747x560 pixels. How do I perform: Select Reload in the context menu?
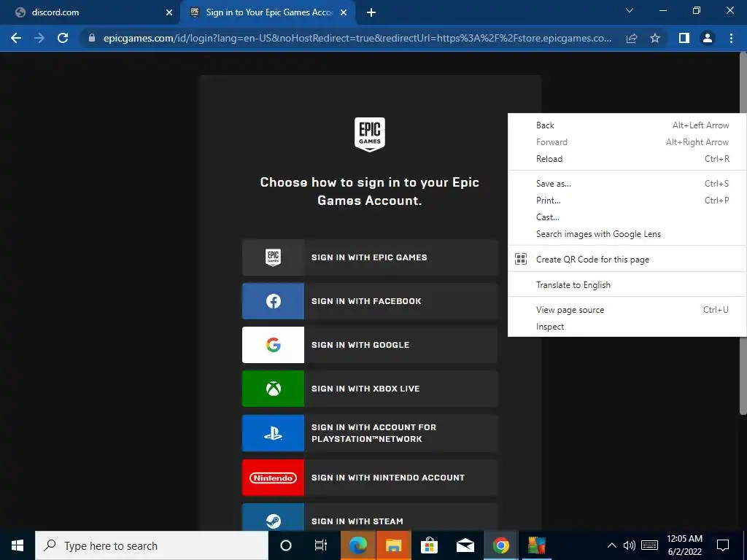click(x=627, y=158)
